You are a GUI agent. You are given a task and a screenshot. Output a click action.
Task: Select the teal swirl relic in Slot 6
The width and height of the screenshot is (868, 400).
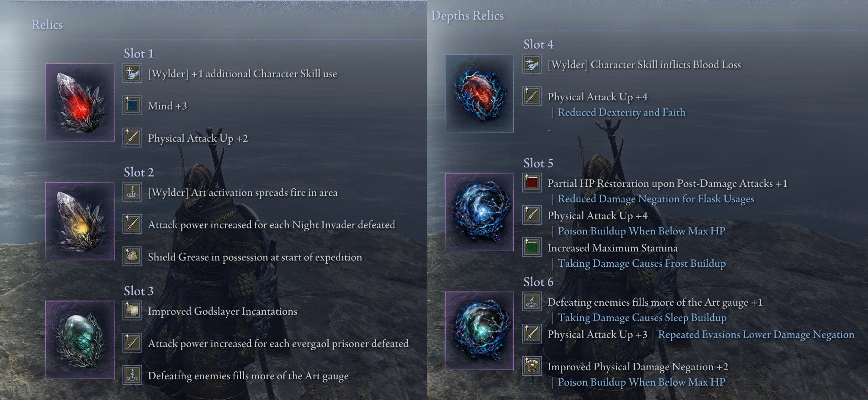tap(480, 331)
